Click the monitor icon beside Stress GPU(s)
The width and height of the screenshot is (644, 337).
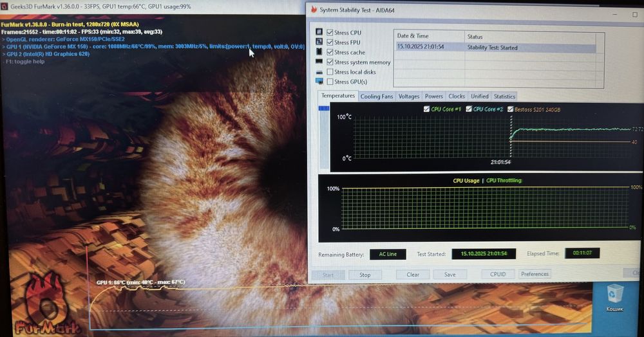pos(319,81)
